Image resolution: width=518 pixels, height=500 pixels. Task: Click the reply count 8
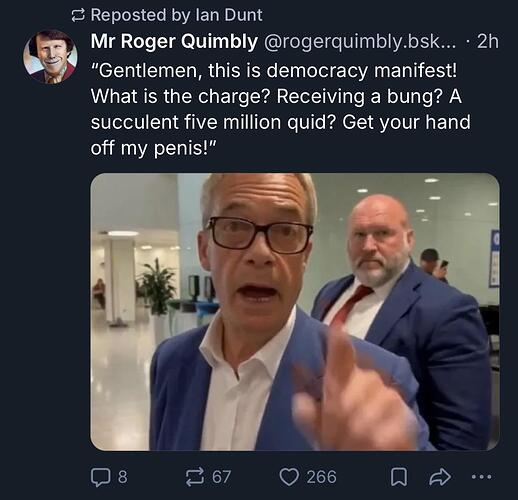pos(123,477)
